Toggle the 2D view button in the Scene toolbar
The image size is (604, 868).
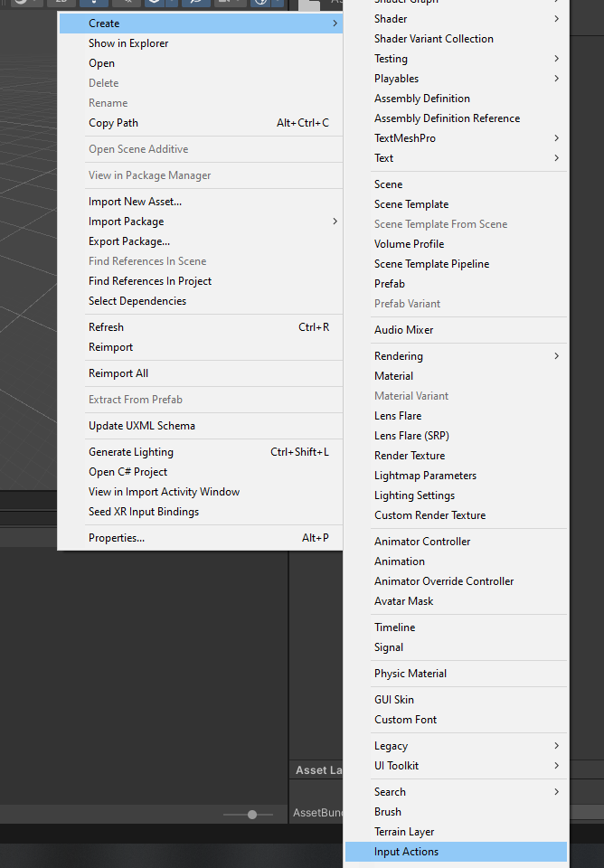(61, 3)
